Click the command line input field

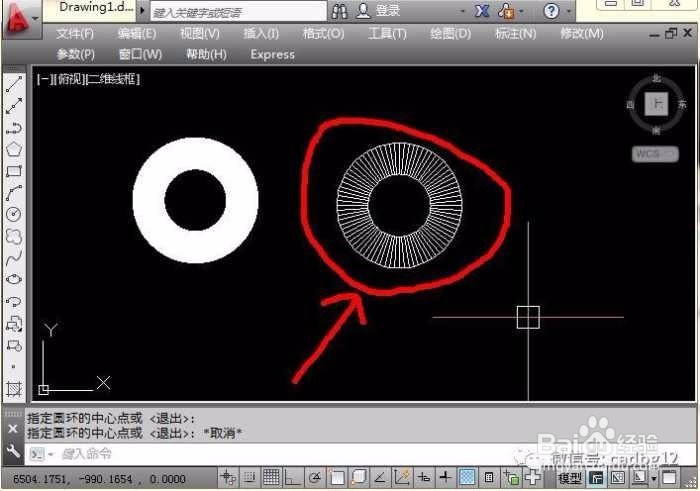pos(359,454)
